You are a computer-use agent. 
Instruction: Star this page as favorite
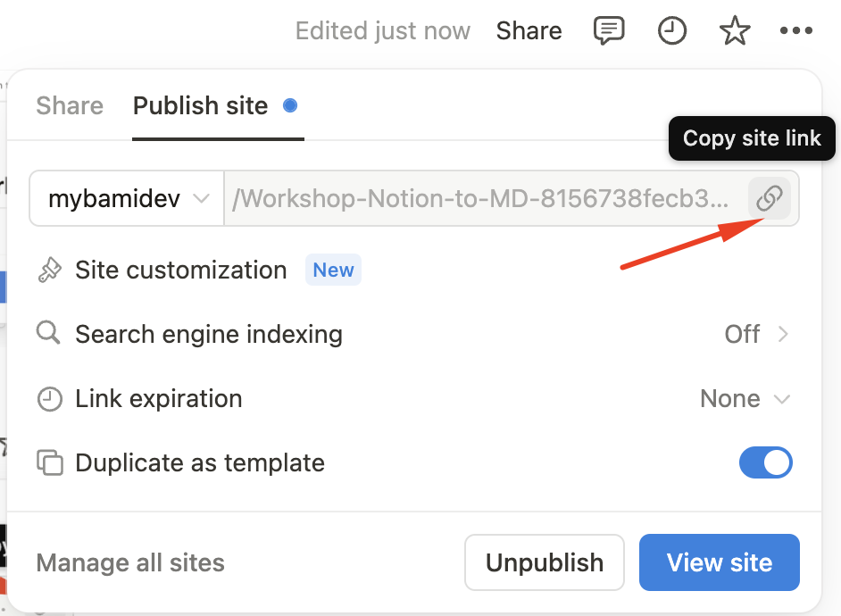(734, 31)
